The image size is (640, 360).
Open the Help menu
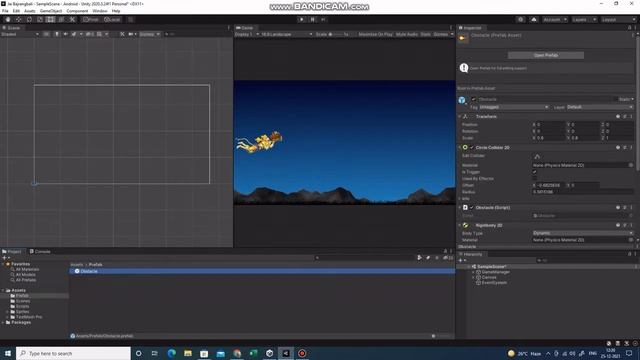116,11
